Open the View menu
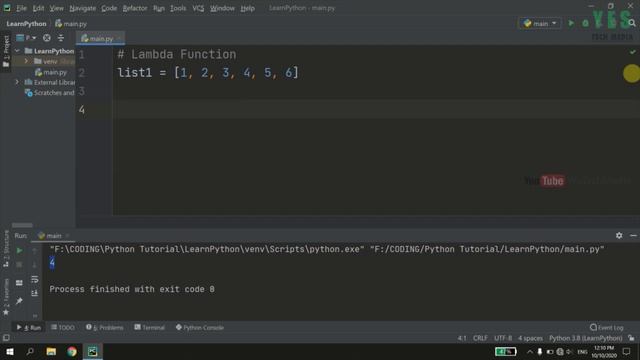The image size is (640, 360). pos(56,8)
